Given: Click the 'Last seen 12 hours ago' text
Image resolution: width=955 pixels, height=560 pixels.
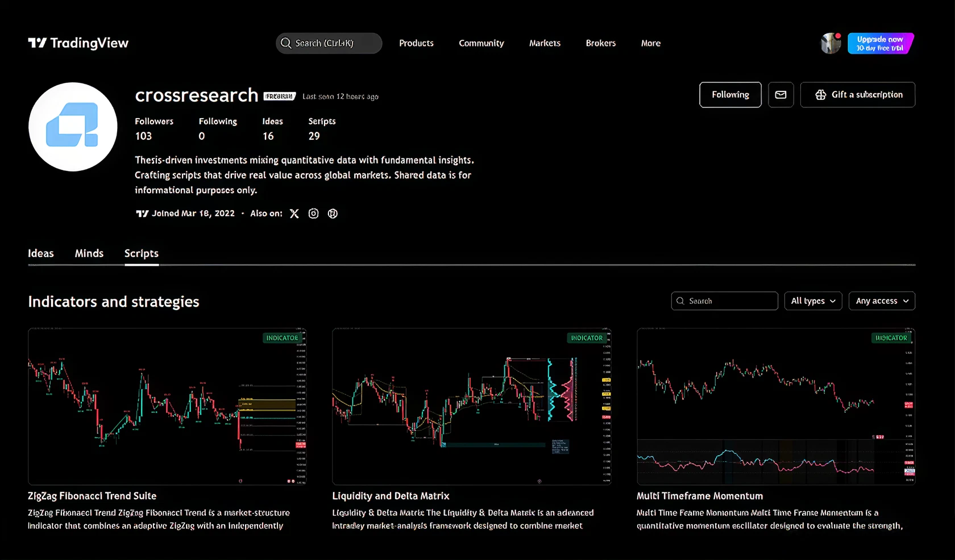Looking at the screenshot, I should pyautogui.click(x=341, y=97).
